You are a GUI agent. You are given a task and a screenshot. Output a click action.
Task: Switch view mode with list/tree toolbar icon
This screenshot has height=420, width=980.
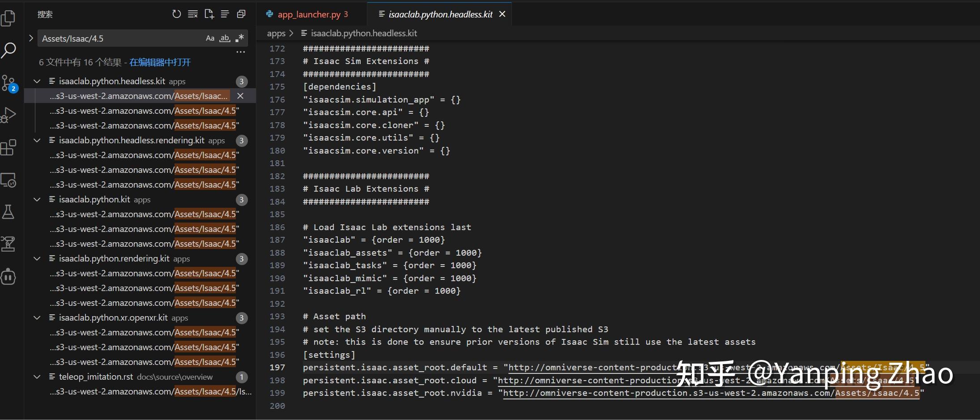(x=225, y=14)
